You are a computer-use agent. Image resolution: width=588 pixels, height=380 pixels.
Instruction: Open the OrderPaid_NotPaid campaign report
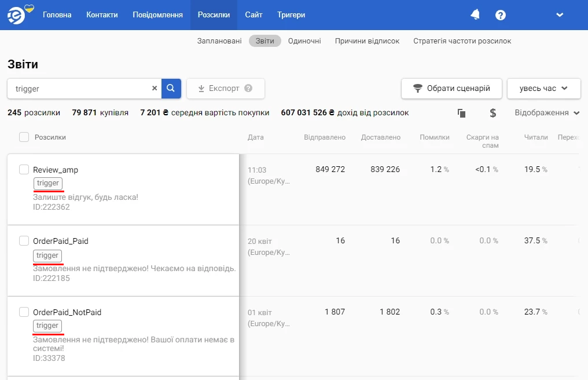[67, 312]
